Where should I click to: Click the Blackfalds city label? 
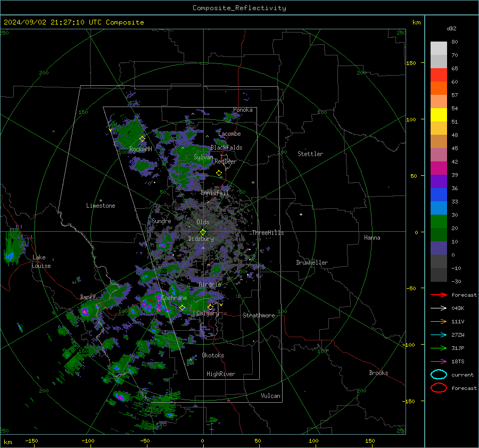click(226, 148)
